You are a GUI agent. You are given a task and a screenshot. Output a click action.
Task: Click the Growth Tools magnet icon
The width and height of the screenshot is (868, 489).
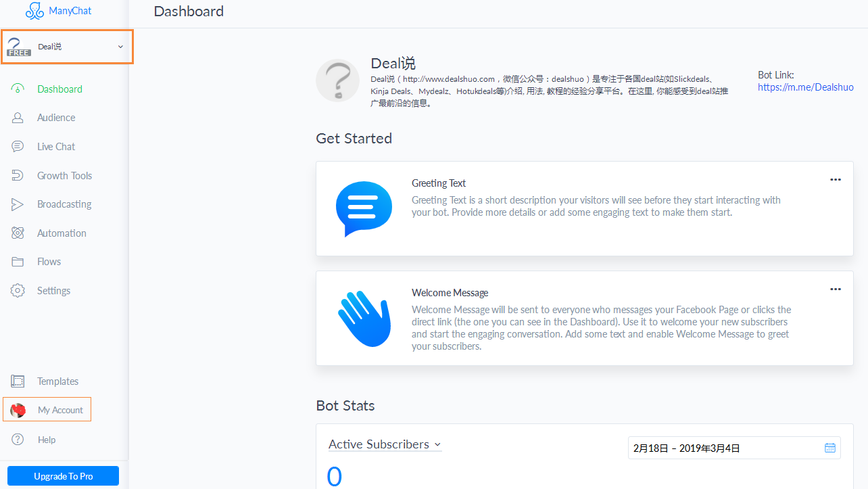[x=18, y=176]
